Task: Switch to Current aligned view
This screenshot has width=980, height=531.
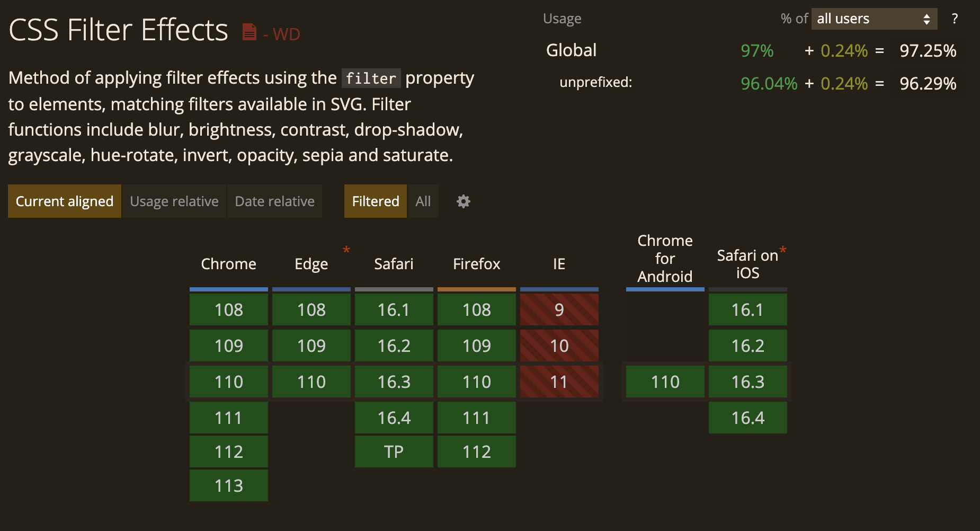Action: [x=65, y=201]
